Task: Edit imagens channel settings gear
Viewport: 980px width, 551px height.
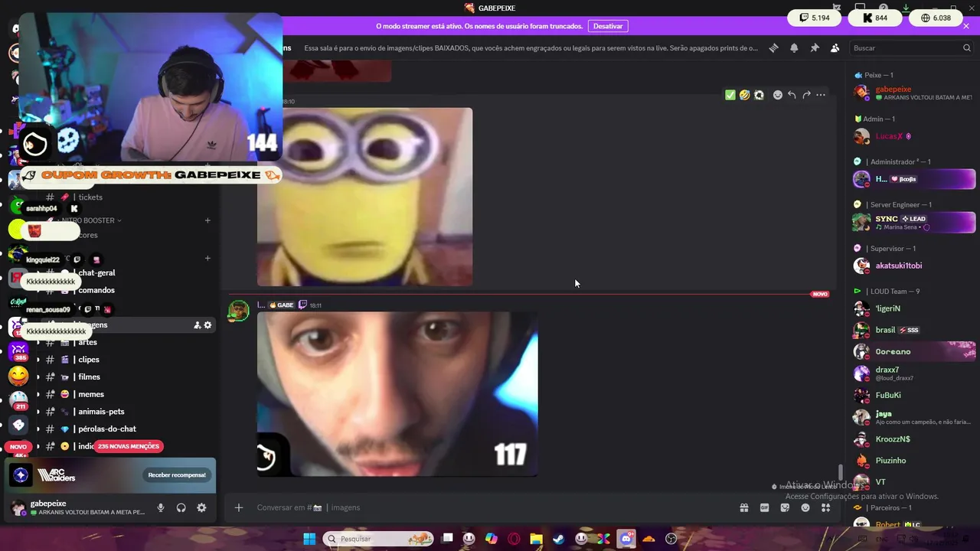Action: tap(207, 325)
